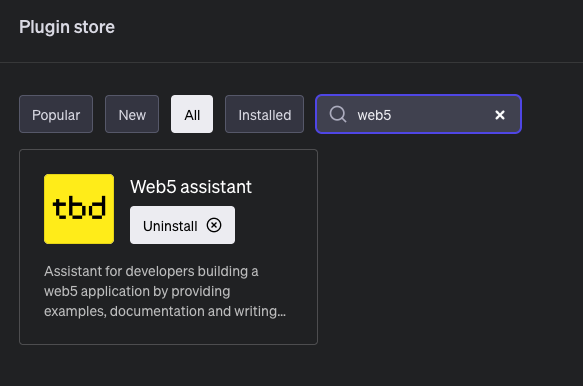The height and width of the screenshot is (386, 583).
Task: Open the tbd Web5 assistant logo
Action: tap(79, 209)
